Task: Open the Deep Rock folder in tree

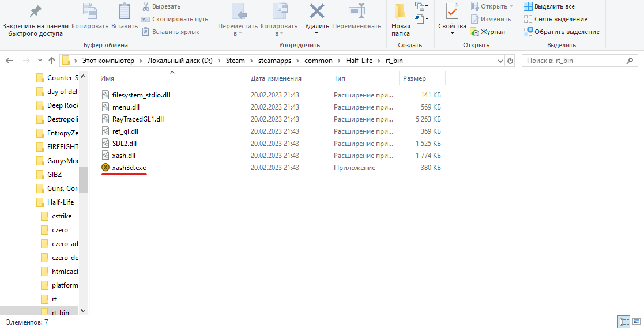Action: pos(58,105)
